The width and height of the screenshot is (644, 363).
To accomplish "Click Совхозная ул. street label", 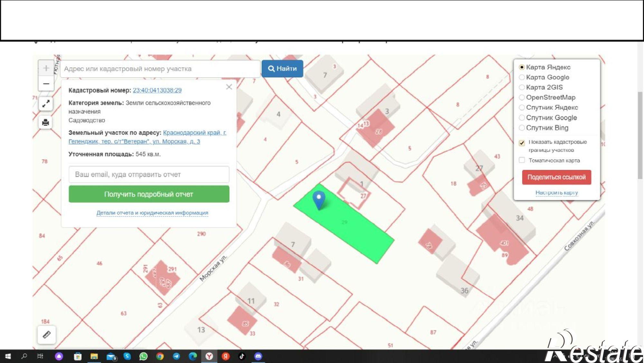I will pyautogui.click(x=579, y=236).
